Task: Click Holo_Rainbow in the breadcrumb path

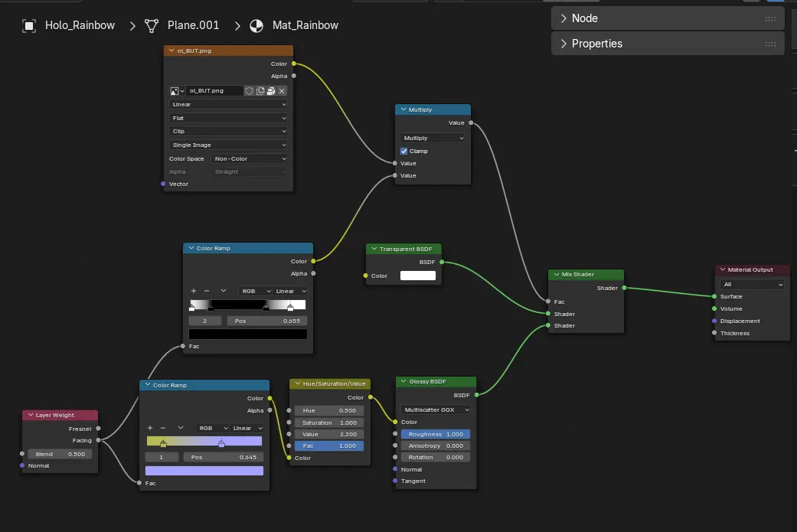Action: (80, 25)
